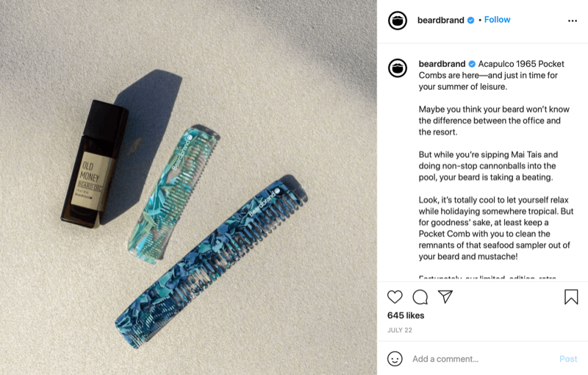Like the post with the heart icon
The image size is (588, 375).
(x=395, y=297)
